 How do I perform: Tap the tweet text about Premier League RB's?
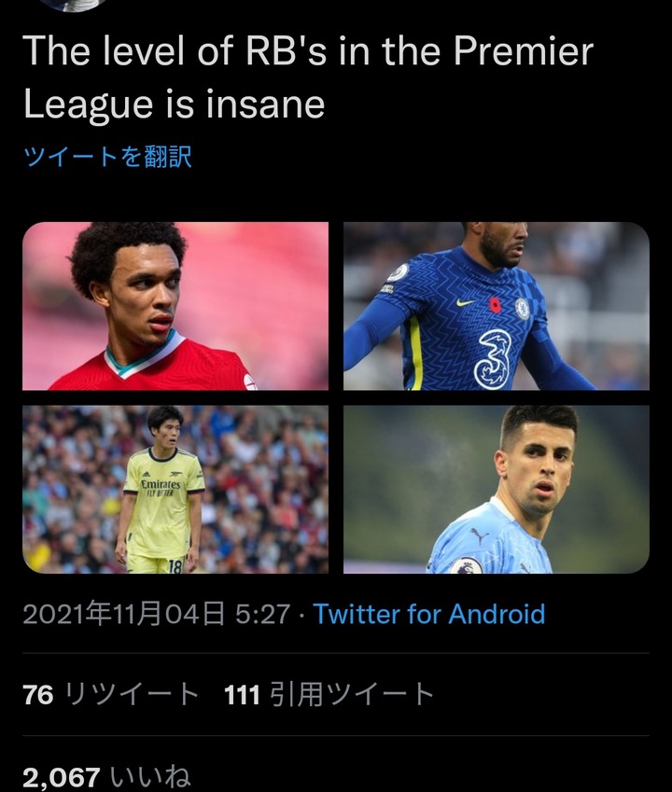pos(308,76)
